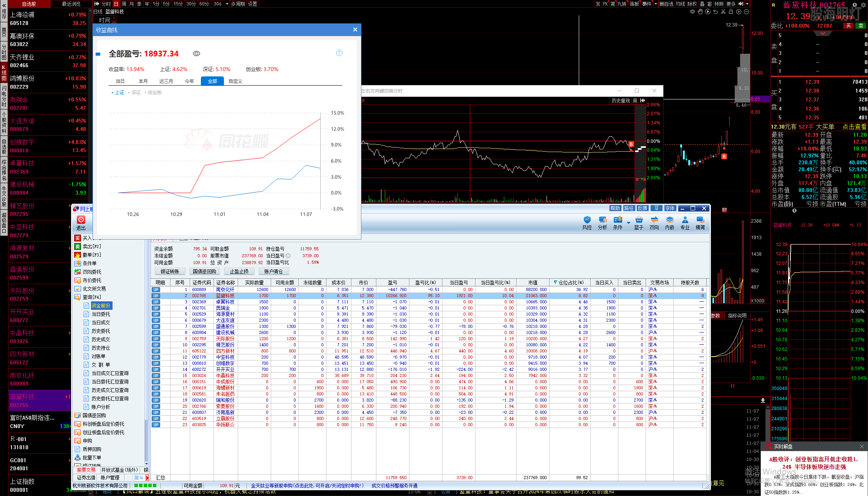Click the left tree scrollbar down arrow

pyautogui.click(x=146, y=464)
